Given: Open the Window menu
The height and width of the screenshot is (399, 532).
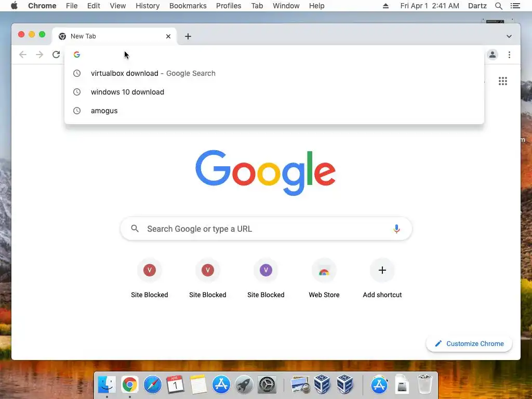Looking at the screenshot, I should (x=286, y=6).
